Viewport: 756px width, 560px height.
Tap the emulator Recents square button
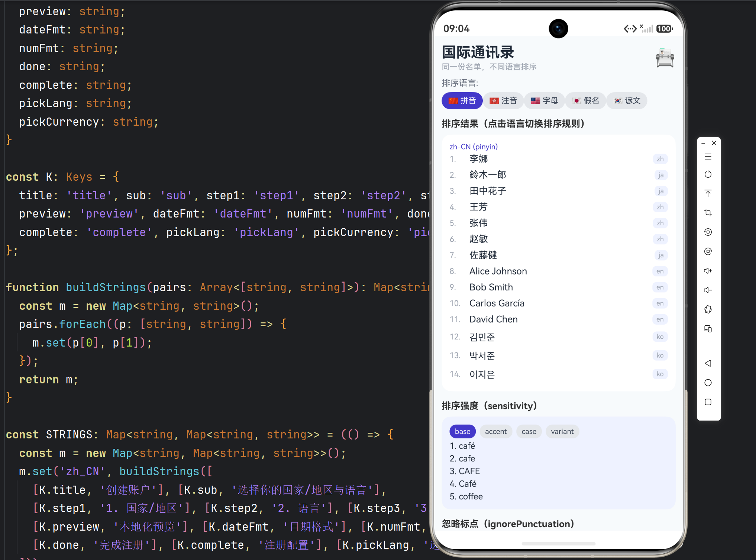(708, 402)
